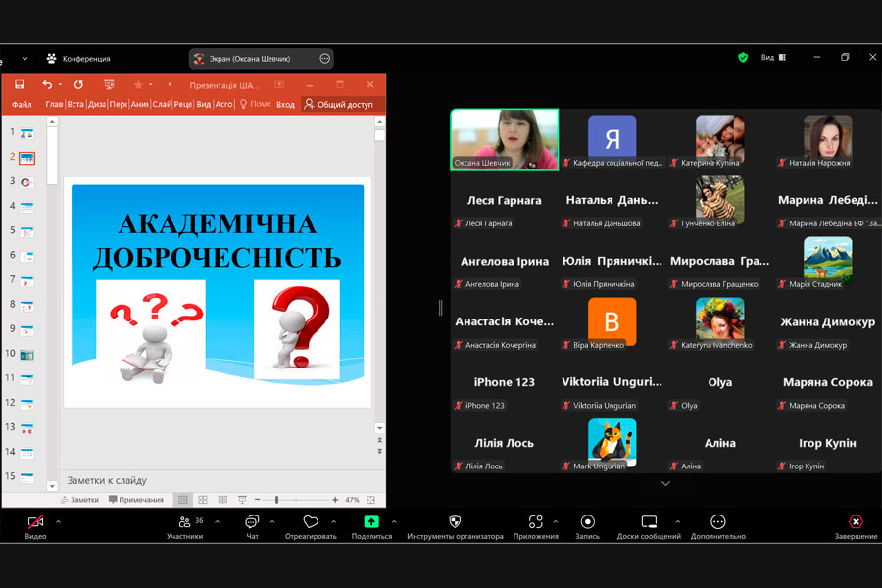This screenshot has width=882, height=588.
Task: Customize the Quick Access Toolbar dropdown
Action: click(x=170, y=85)
